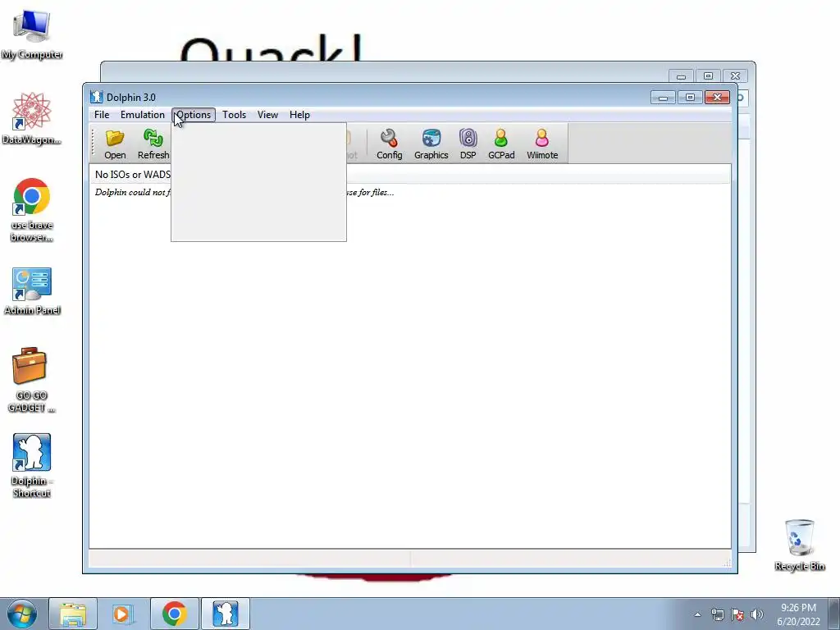Viewport: 840px width, 630px height.
Task: Minimize the Dolphin 3.0 window
Action: [x=663, y=97]
